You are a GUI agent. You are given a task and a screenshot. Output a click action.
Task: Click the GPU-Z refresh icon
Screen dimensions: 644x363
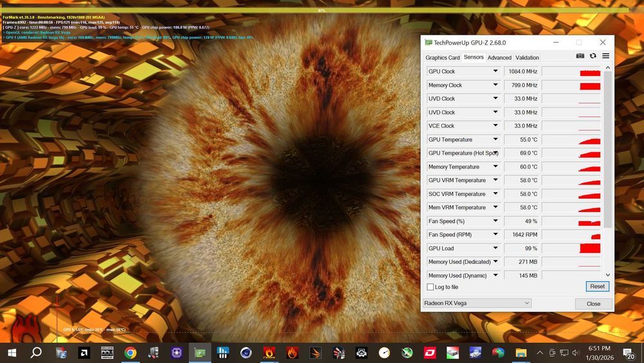coord(593,57)
